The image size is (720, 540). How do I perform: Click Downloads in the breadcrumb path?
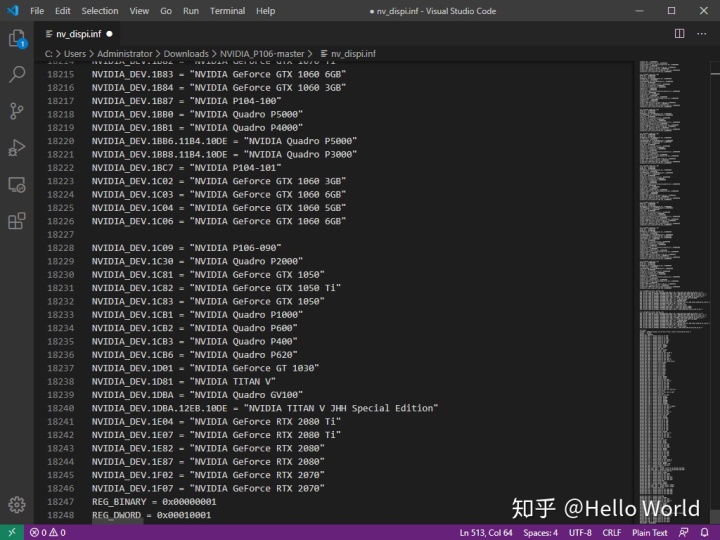[186, 54]
